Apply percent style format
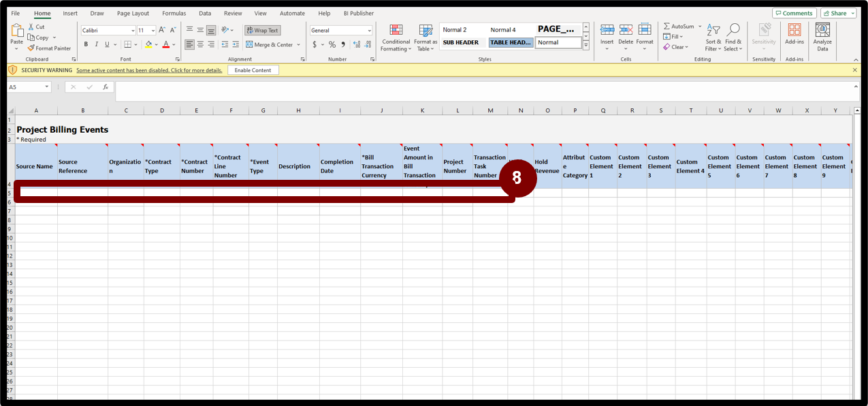This screenshot has height=406, width=868. (x=332, y=44)
